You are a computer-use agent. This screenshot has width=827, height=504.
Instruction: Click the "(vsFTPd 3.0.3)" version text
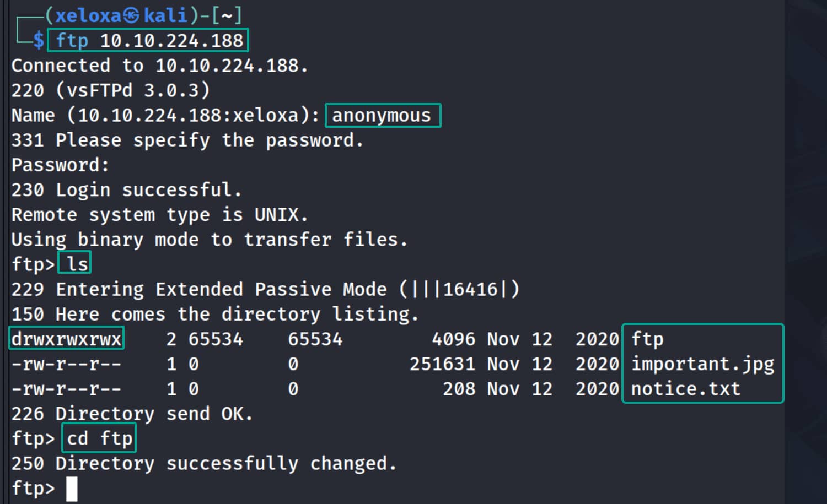point(133,90)
